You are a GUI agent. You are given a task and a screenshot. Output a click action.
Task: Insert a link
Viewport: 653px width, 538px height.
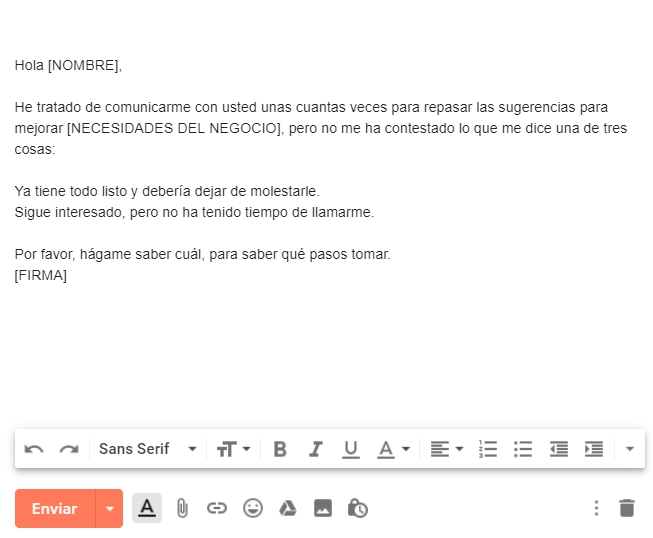[217, 508]
